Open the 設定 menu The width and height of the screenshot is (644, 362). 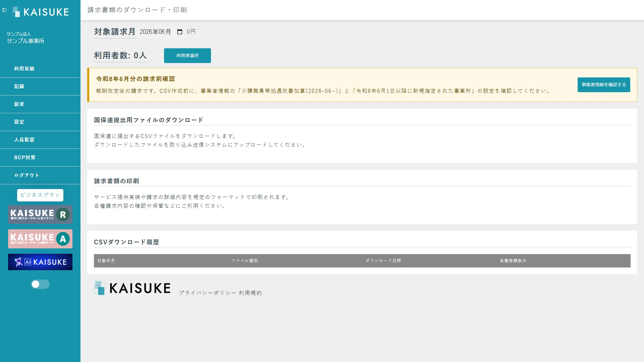(40, 122)
